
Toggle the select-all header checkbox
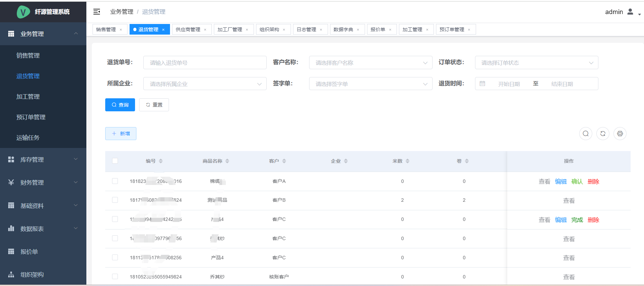[x=115, y=161]
